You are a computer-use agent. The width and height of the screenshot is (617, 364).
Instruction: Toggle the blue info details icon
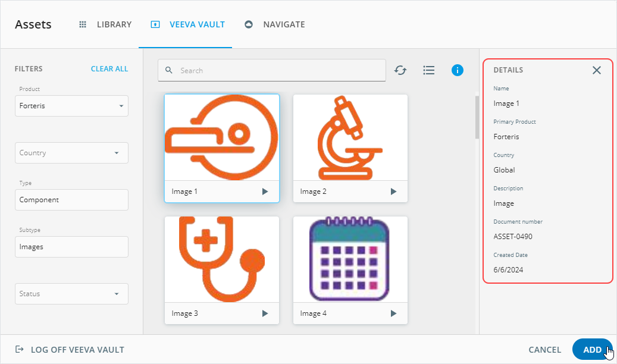point(457,70)
